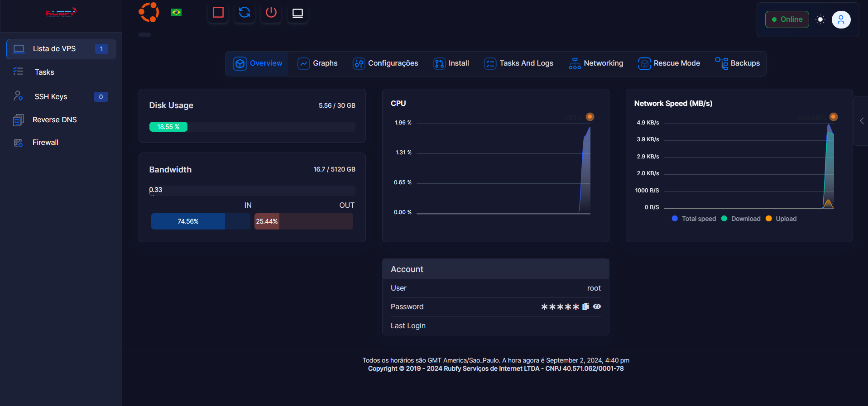Toggle light theme with sun icon
This screenshot has height=406, width=868.
point(820,19)
